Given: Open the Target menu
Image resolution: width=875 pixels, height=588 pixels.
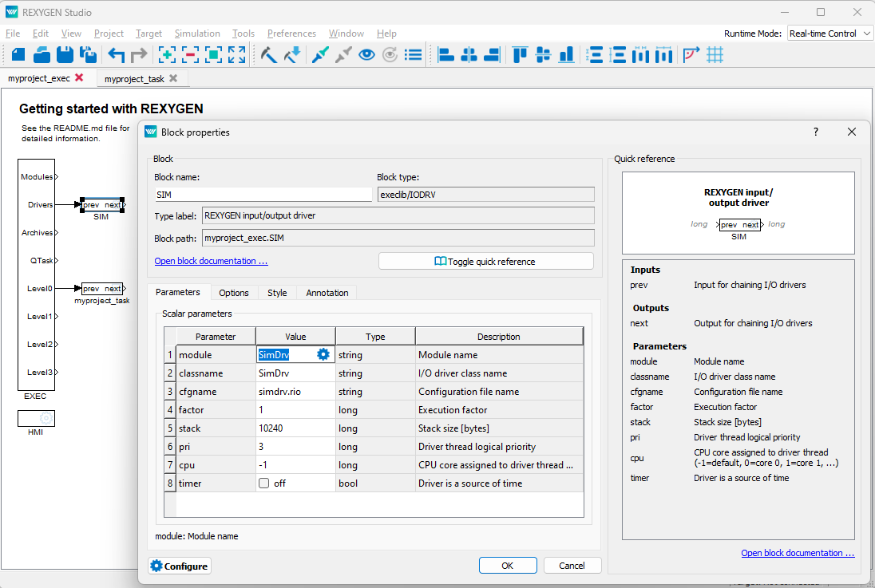Looking at the screenshot, I should tap(148, 34).
